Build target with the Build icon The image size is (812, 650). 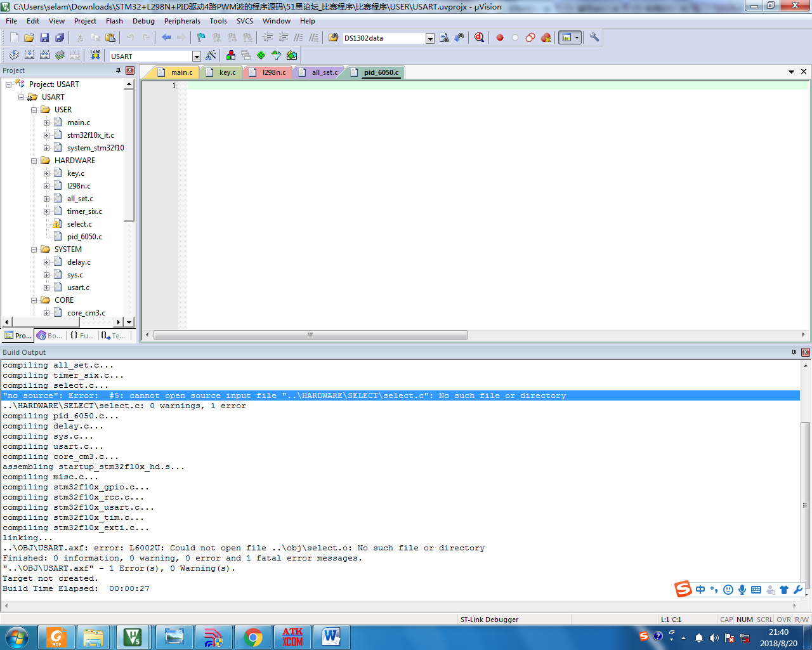(x=29, y=56)
